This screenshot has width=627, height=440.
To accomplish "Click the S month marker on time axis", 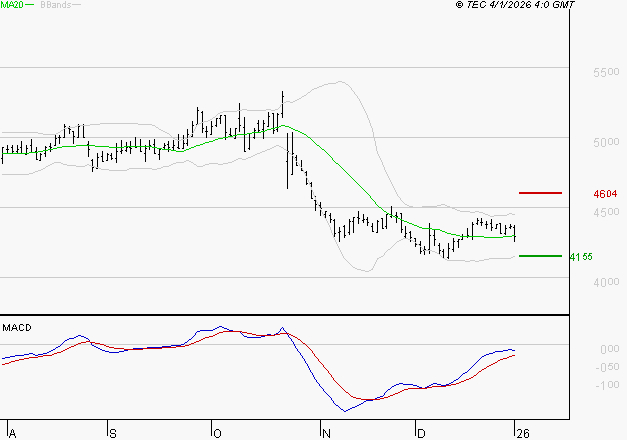I will [113, 434].
